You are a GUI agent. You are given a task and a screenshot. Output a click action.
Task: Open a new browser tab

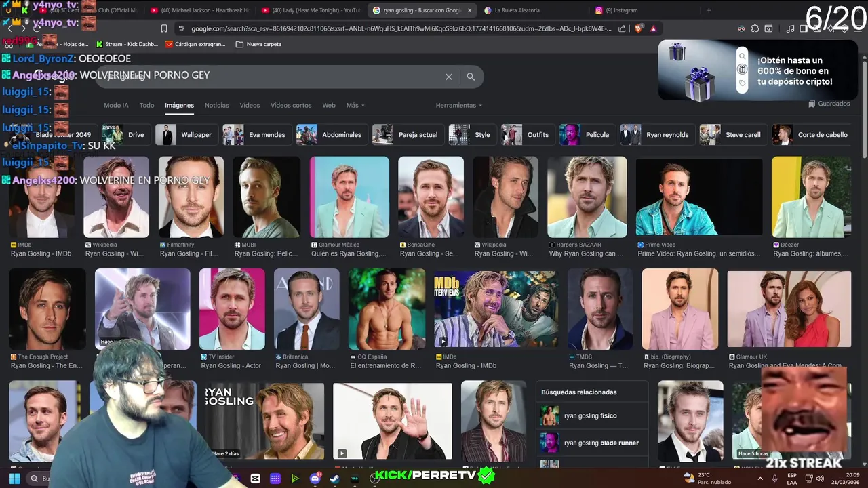point(709,10)
